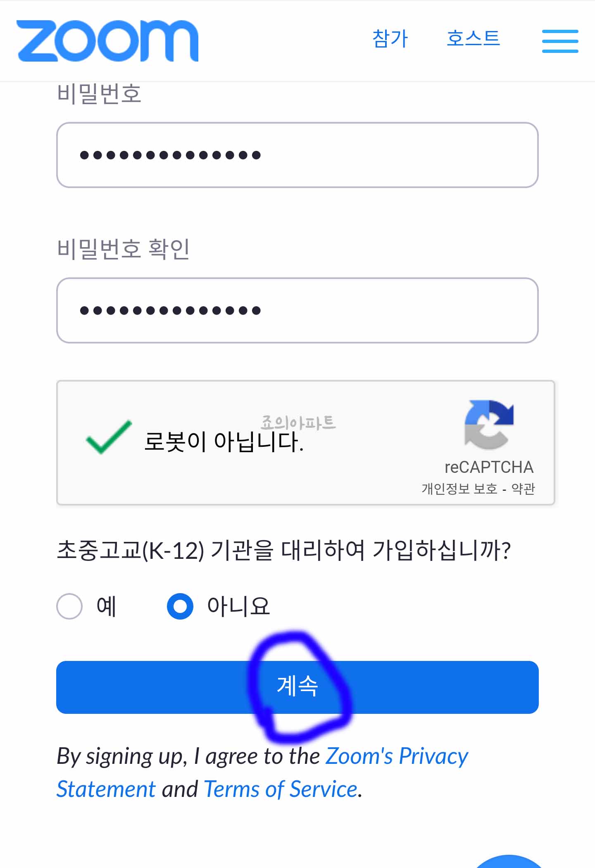The image size is (595, 868).
Task: Click the Zoom logo
Action: point(107,40)
